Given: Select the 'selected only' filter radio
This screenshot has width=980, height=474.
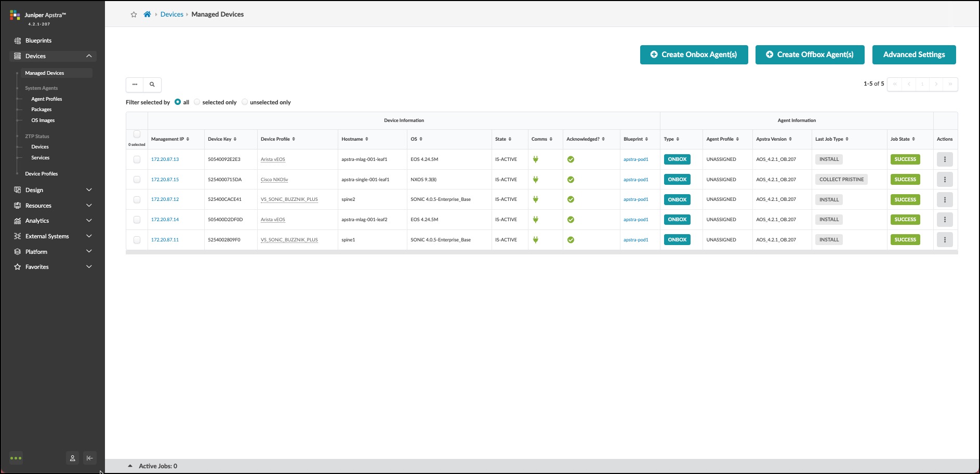Looking at the screenshot, I should [x=197, y=102].
